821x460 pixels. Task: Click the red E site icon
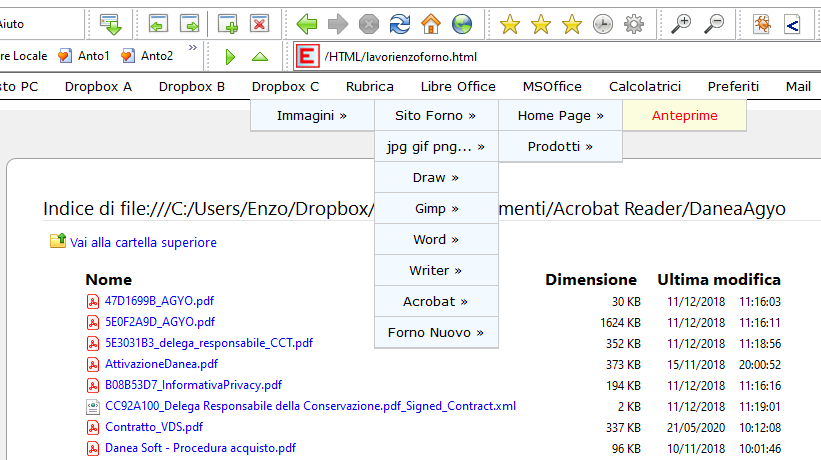coord(307,57)
